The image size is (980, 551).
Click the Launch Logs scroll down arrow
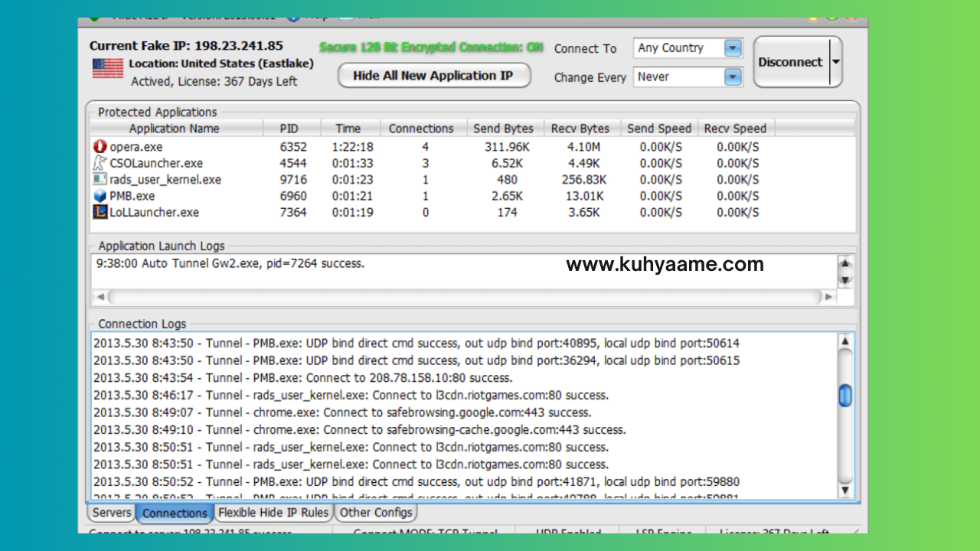point(845,279)
